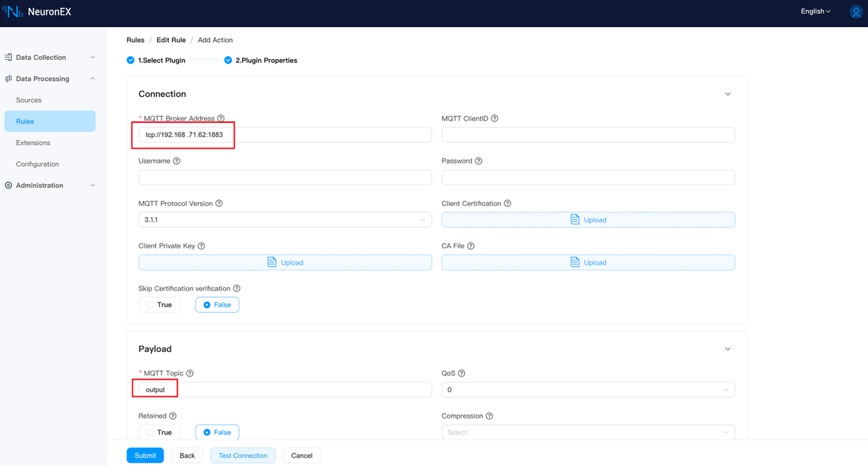Click help icon beside MQTT Broker Address
This screenshot has width=868, height=466.
(221, 119)
